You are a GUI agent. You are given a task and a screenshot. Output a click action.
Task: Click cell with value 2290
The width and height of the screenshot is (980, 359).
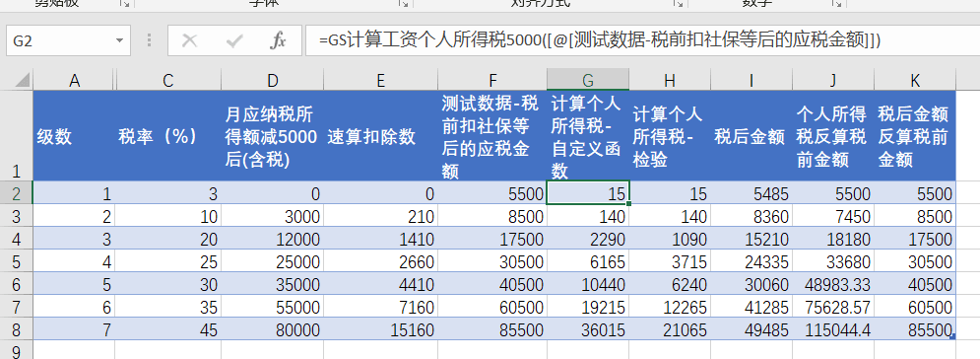[x=588, y=239]
